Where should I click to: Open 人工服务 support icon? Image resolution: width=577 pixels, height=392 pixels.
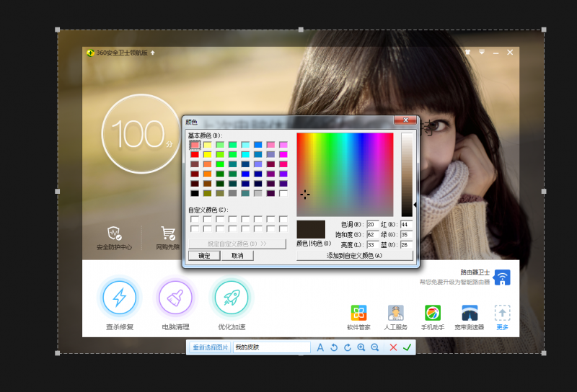pyautogui.click(x=395, y=313)
